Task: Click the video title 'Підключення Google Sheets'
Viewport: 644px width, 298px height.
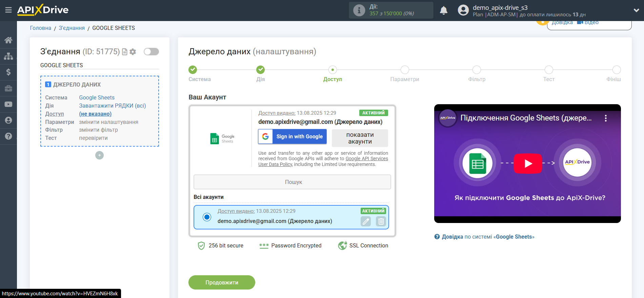Action: pyautogui.click(x=526, y=118)
